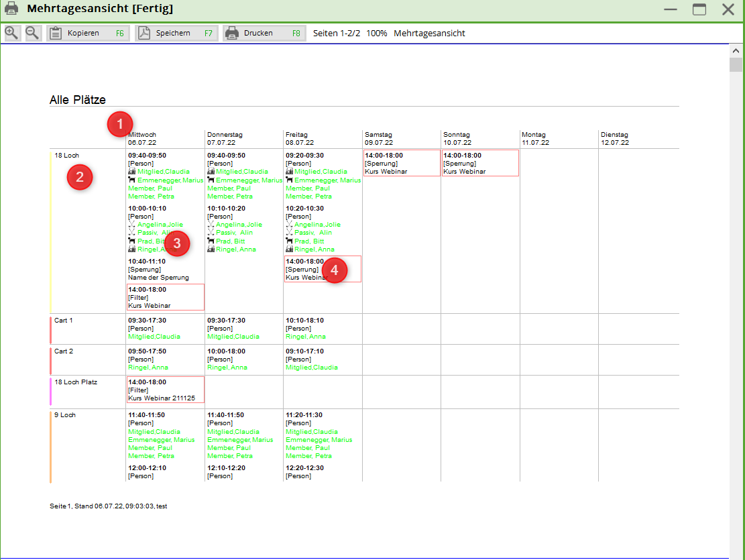
Task: Click the clipboard icon on Kopieren button
Action: (56, 33)
